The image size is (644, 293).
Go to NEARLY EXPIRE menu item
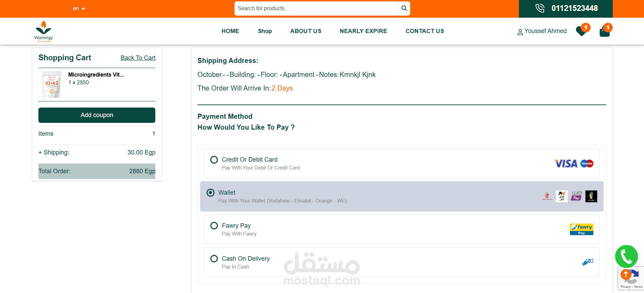point(363,31)
